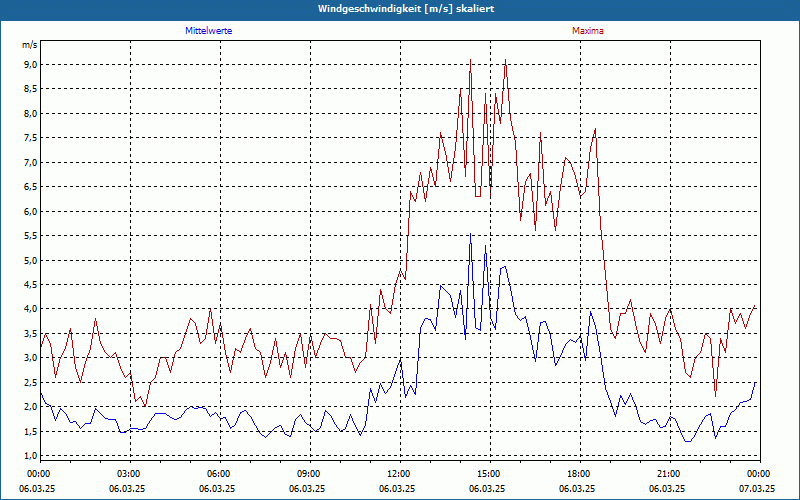Viewport: 800px width, 500px height.
Task: Click the 8,0 y-axis value
Action: coord(30,113)
